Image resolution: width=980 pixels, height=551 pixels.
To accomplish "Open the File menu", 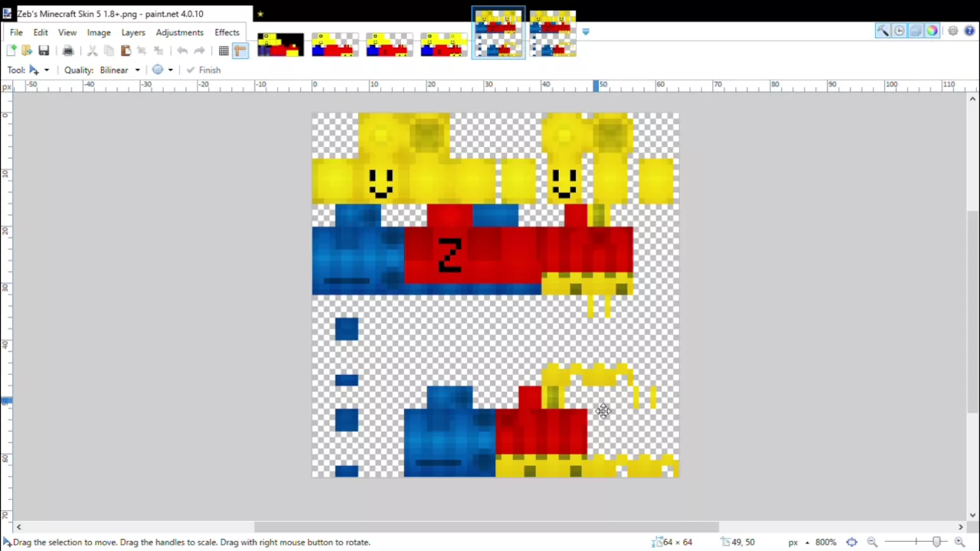I will click(x=16, y=32).
